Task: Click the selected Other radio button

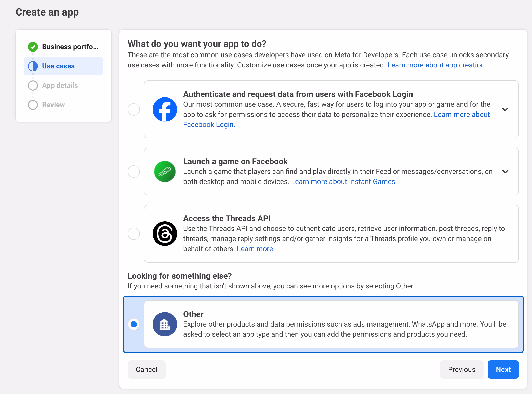Action: coord(134,324)
